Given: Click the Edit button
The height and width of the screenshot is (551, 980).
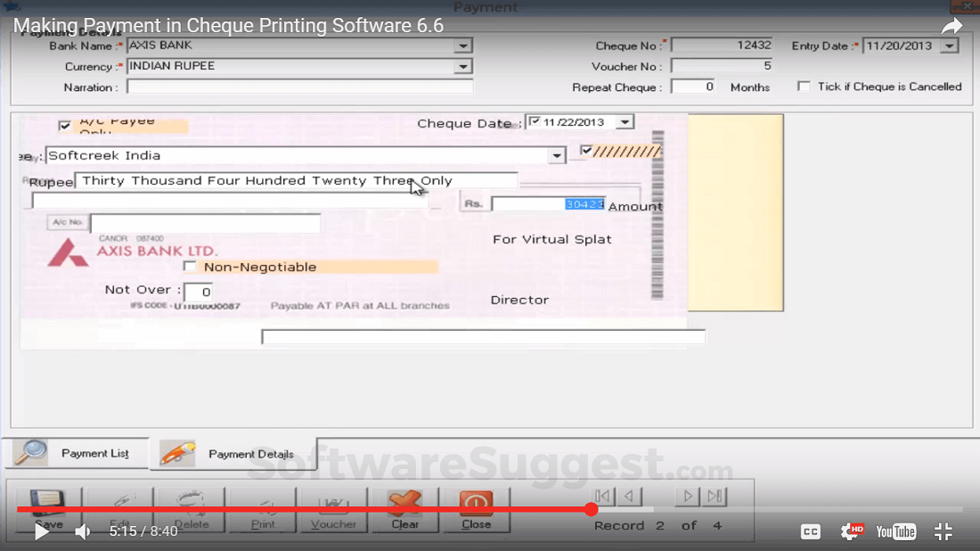Looking at the screenshot, I should (x=119, y=504).
